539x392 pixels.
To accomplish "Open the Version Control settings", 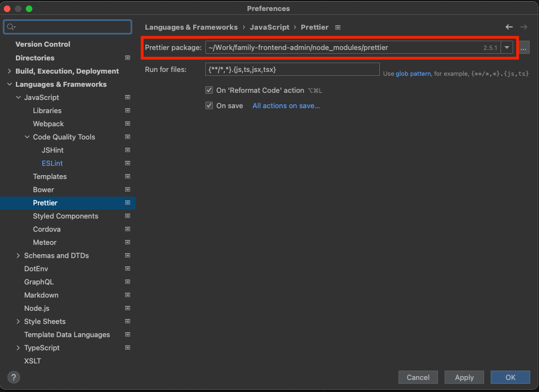I will coord(43,44).
